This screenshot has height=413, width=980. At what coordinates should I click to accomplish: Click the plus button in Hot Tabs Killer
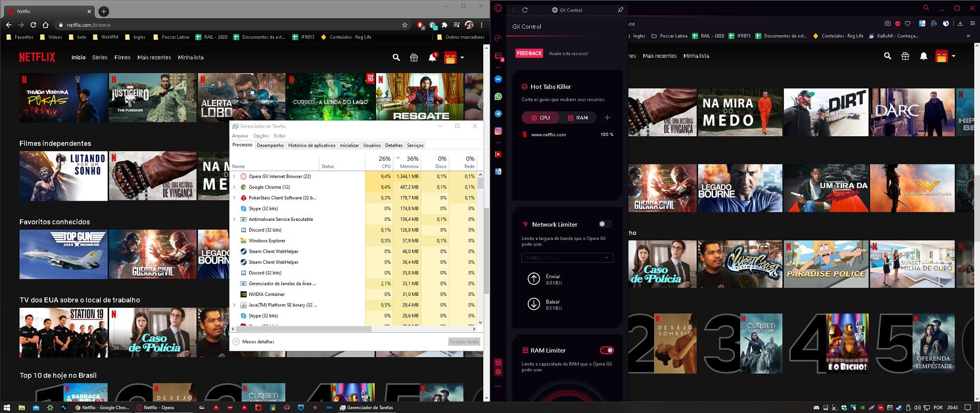pyautogui.click(x=607, y=118)
